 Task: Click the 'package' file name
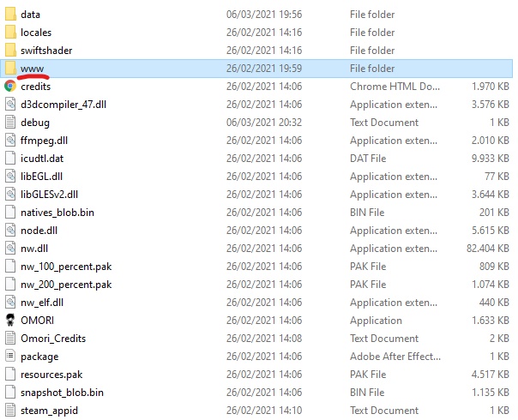[39, 357]
